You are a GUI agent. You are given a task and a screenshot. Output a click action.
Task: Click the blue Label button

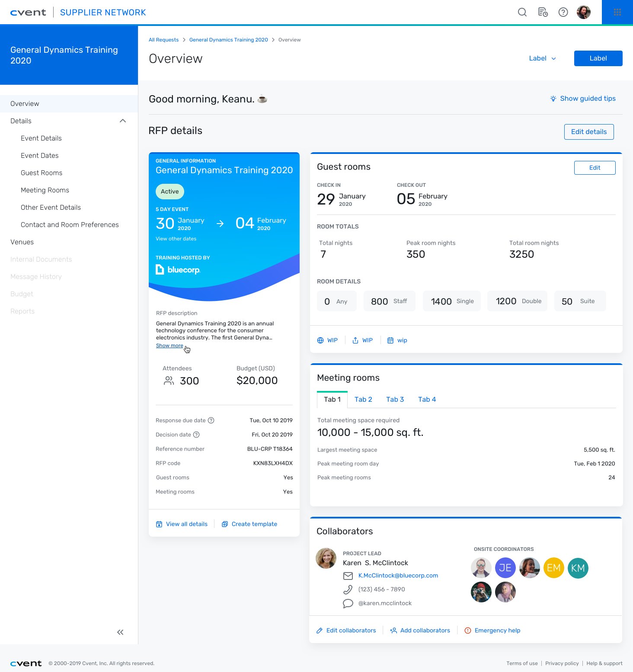pos(598,58)
